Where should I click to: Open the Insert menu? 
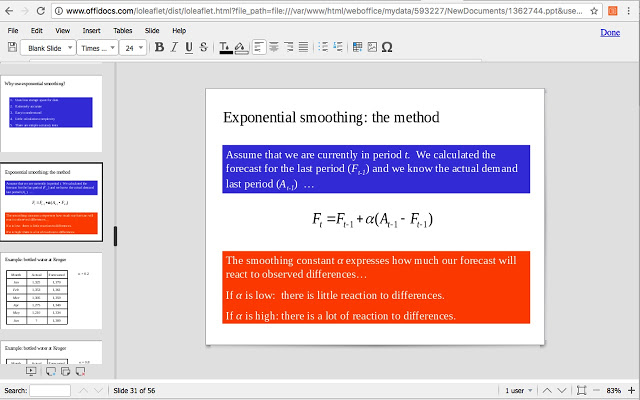(90, 31)
